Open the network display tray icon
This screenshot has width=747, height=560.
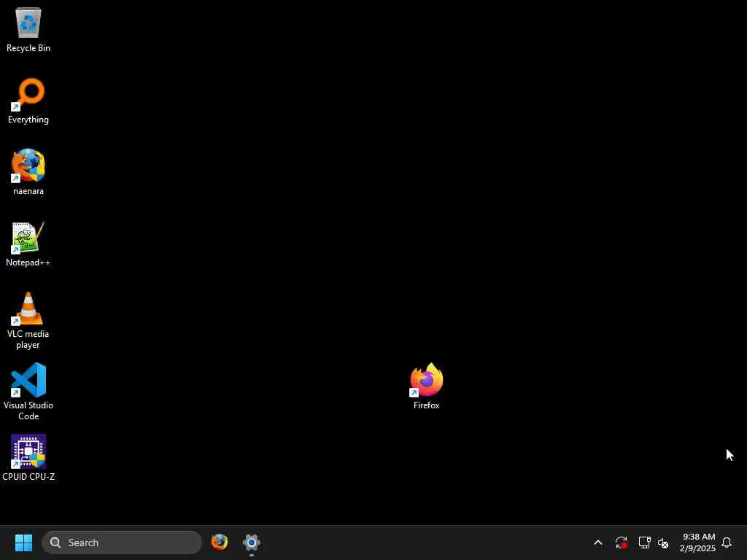tap(644, 542)
